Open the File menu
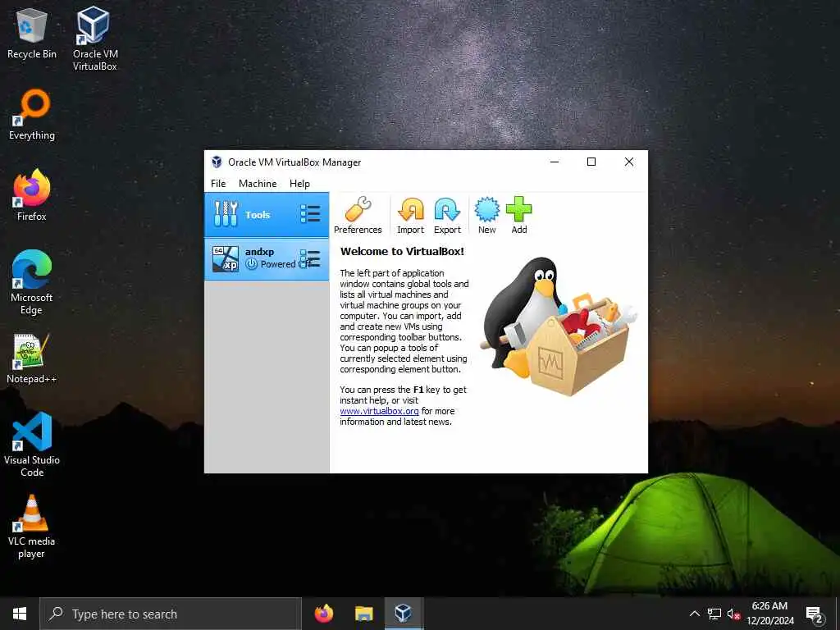This screenshot has width=840, height=630. pos(218,184)
